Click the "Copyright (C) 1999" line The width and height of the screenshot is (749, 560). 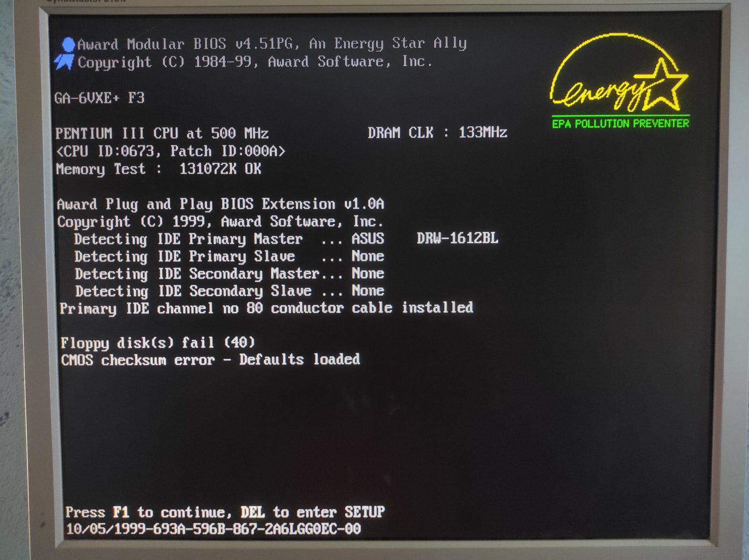click(220, 222)
